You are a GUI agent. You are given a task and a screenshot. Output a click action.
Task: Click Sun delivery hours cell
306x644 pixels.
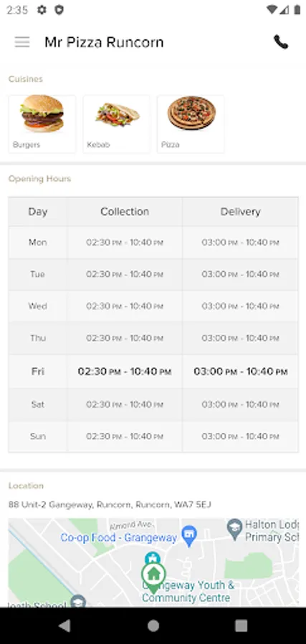click(x=240, y=436)
